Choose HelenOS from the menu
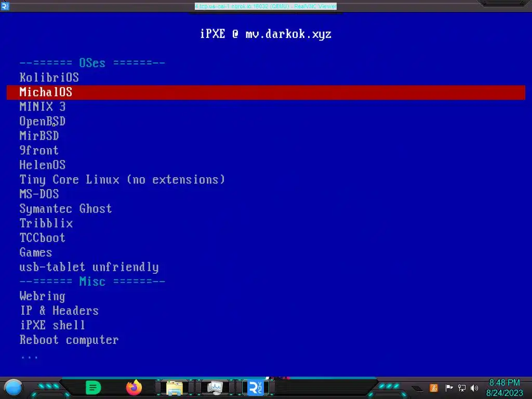The height and width of the screenshot is (399, 532). tap(43, 165)
